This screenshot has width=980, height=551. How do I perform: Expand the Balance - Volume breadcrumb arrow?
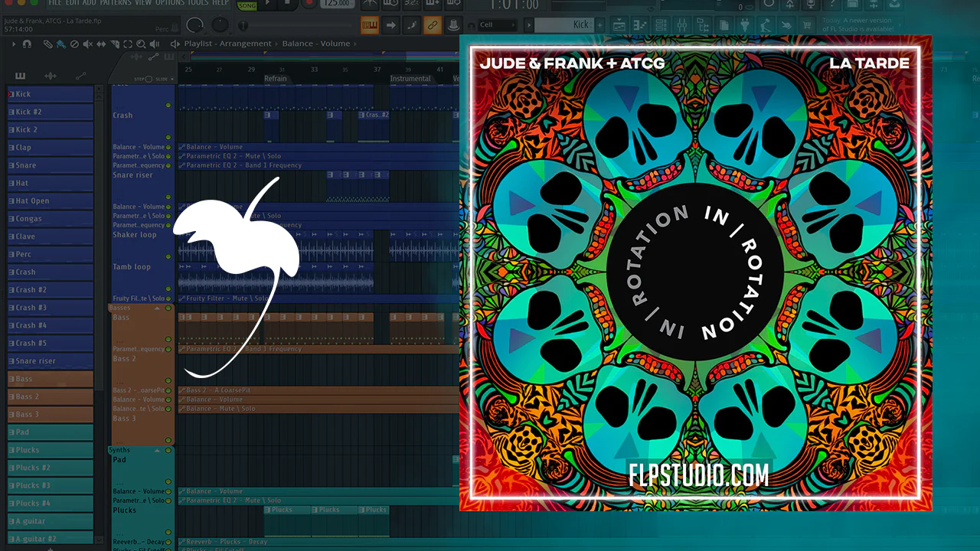click(356, 44)
